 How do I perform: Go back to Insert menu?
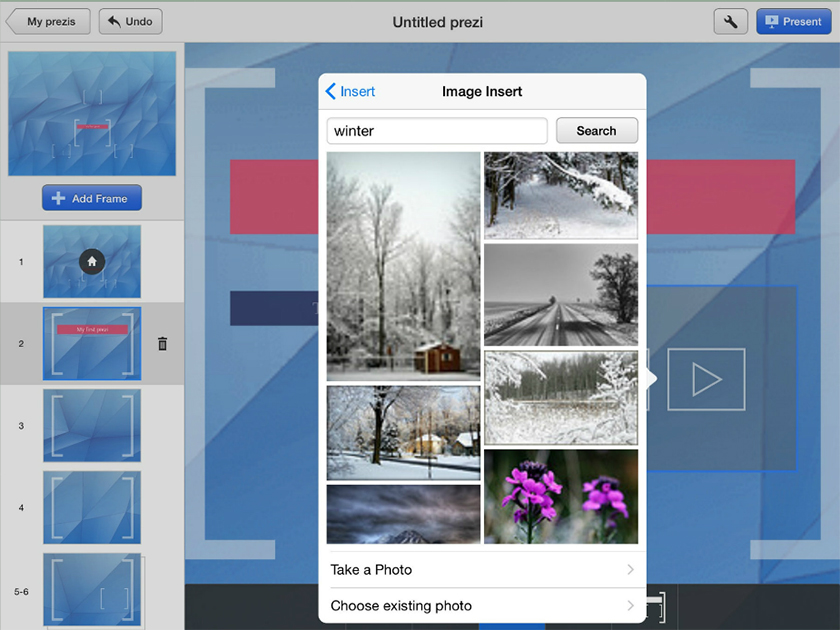[x=351, y=92]
